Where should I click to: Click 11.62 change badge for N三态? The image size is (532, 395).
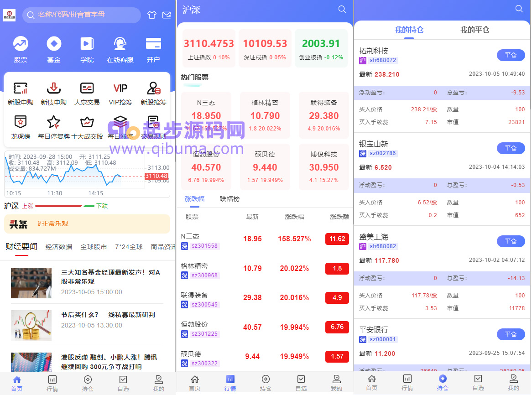point(337,239)
